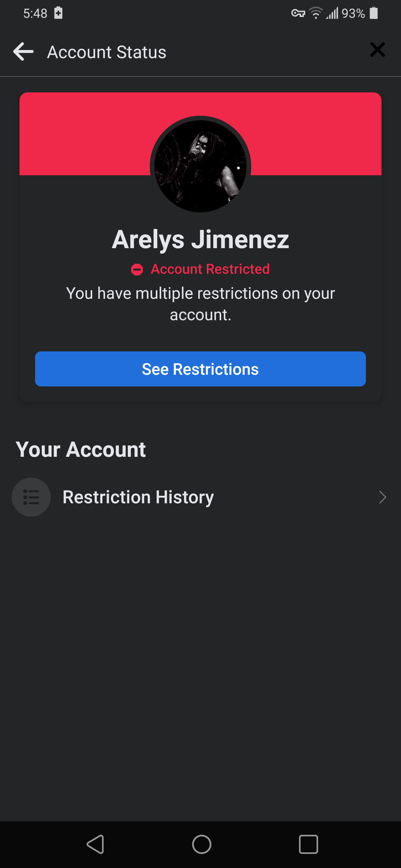The image size is (401, 868).
Task: Tap the battery saver icon beside time
Action: pos(58,13)
